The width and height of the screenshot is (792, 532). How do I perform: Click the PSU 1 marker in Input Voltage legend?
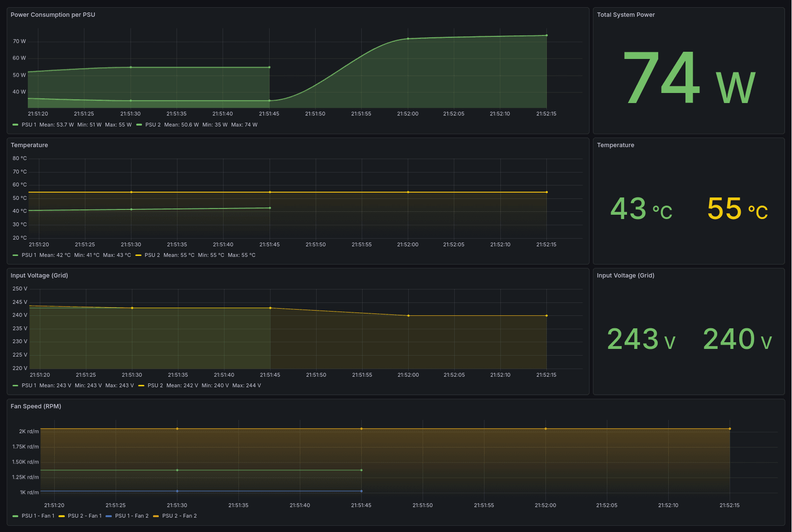(x=15, y=385)
